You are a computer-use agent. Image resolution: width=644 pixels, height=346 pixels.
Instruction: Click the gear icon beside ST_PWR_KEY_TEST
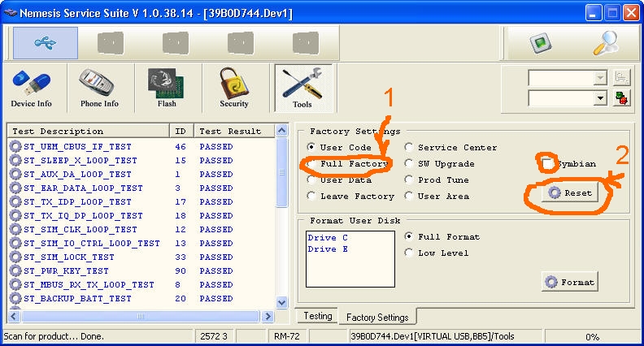point(15,271)
